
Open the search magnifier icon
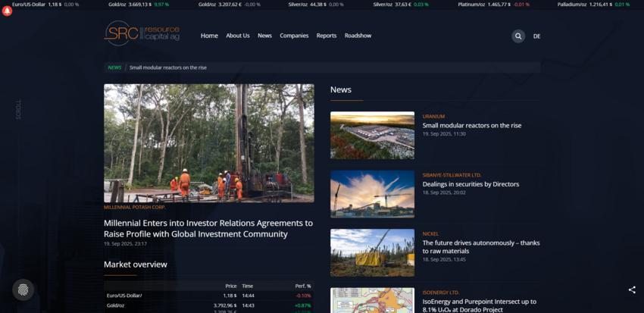coord(518,36)
